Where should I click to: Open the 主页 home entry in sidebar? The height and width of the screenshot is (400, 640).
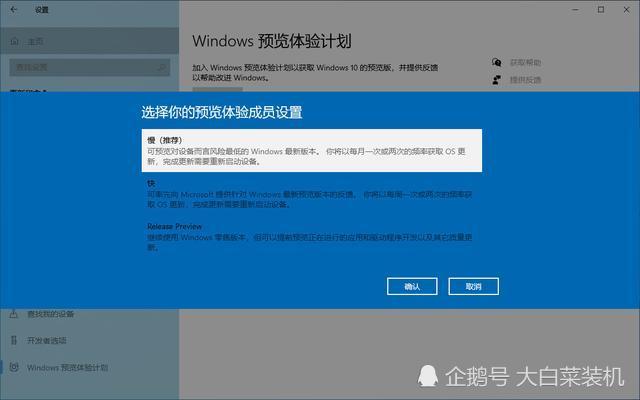click(89, 41)
